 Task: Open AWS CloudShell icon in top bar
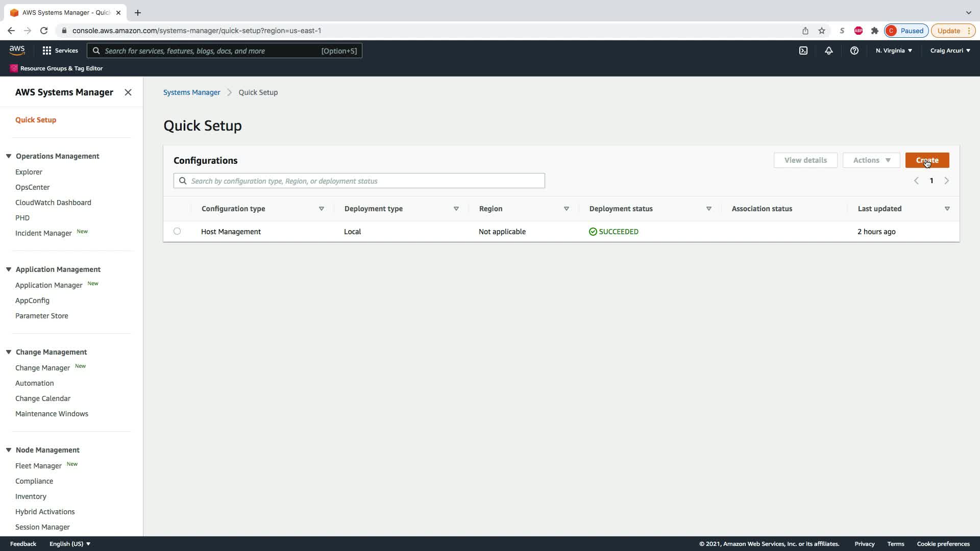tap(803, 51)
